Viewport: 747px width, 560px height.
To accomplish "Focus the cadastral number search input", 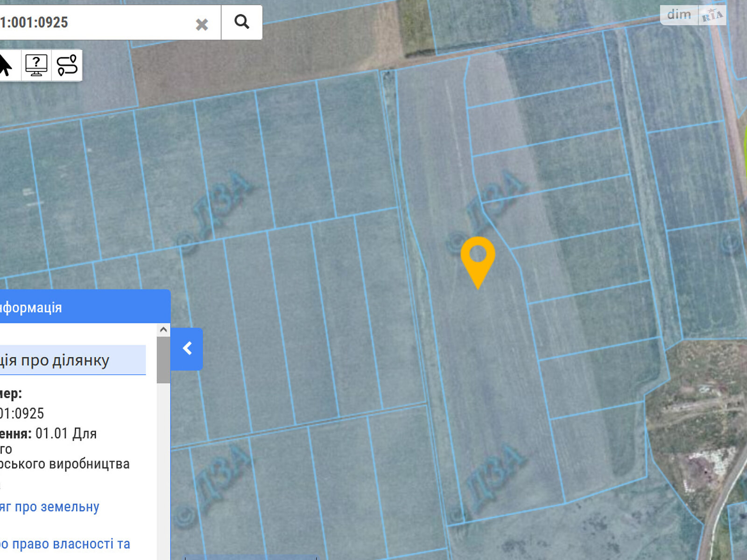I will coord(93,22).
